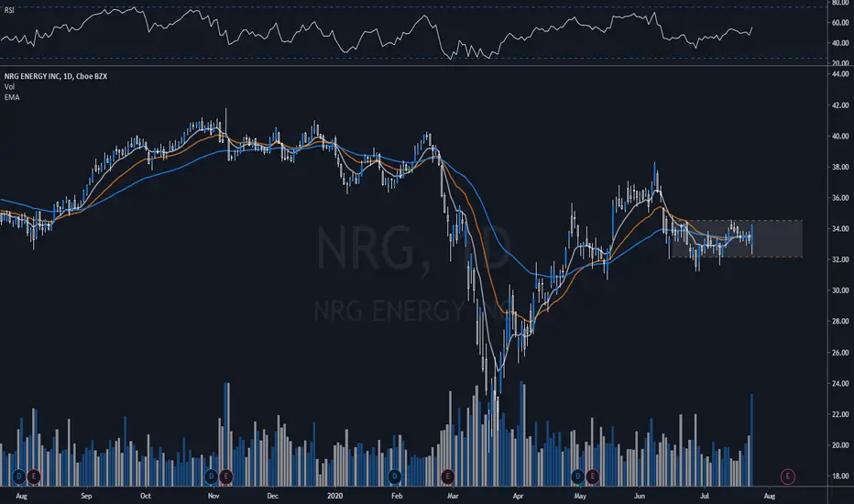Click the leftmost earnings marker near Aug 2019
Viewport: 854px width, 504px height.
34,477
